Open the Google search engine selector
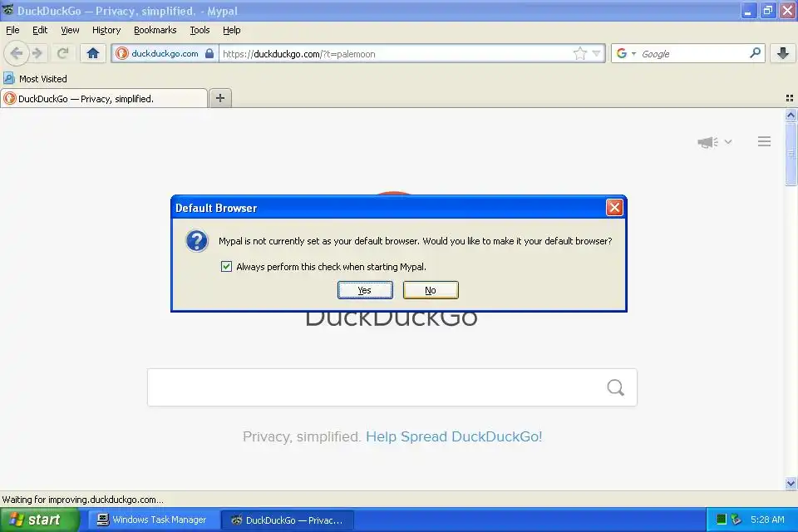Viewport: 798px width, 532px height. click(x=625, y=53)
